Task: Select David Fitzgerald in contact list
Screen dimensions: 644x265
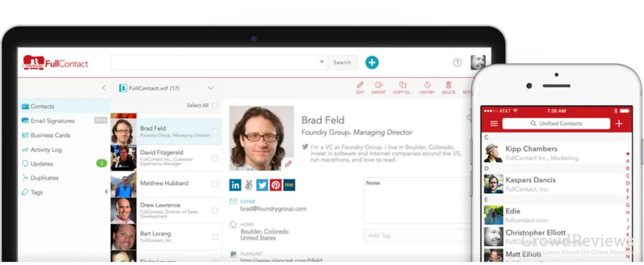Action: point(166,158)
